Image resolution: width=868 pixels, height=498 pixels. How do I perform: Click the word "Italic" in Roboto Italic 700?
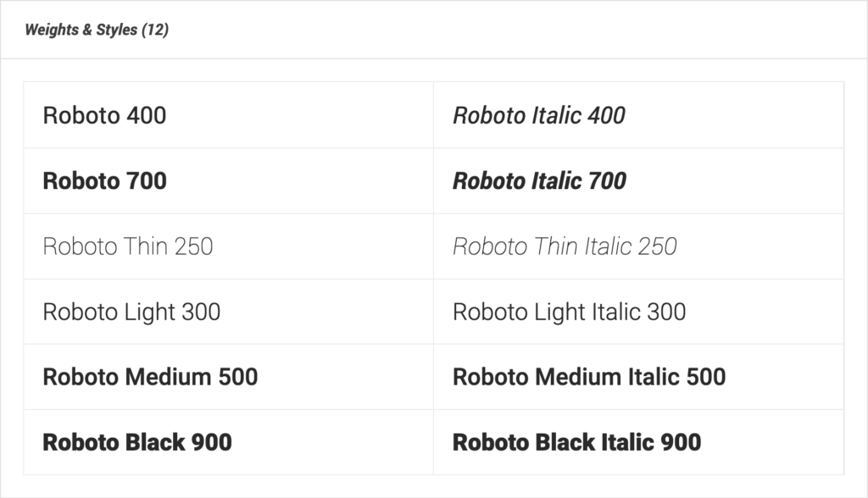pos(557,180)
